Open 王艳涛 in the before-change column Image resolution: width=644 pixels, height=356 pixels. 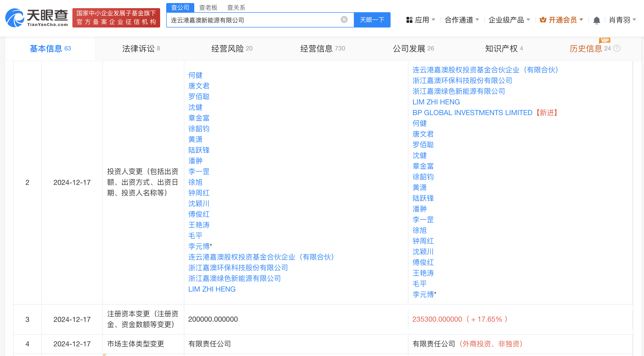[199, 225]
